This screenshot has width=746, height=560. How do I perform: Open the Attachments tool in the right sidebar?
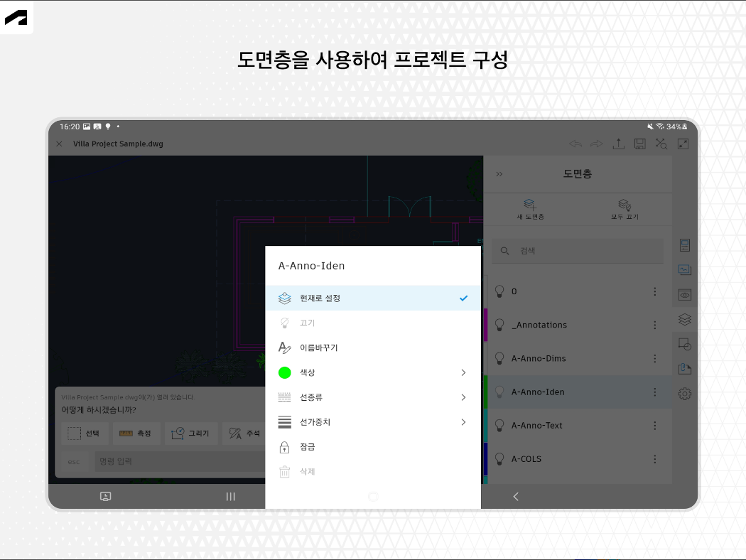pos(684,368)
